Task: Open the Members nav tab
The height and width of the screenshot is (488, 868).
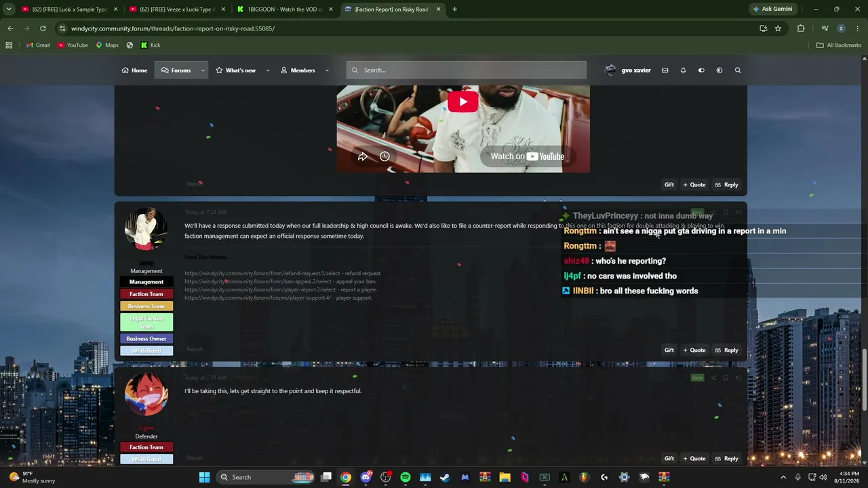Action: tap(298, 70)
